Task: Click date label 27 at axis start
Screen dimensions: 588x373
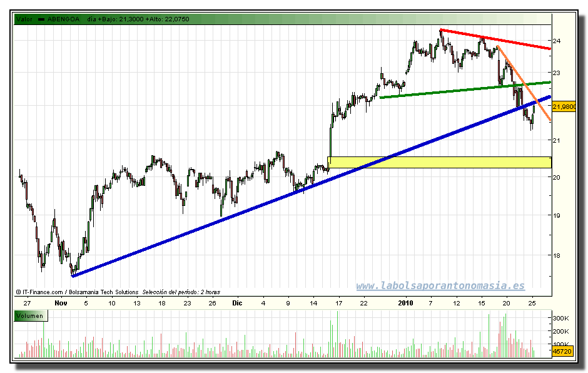Action: click(27, 303)
